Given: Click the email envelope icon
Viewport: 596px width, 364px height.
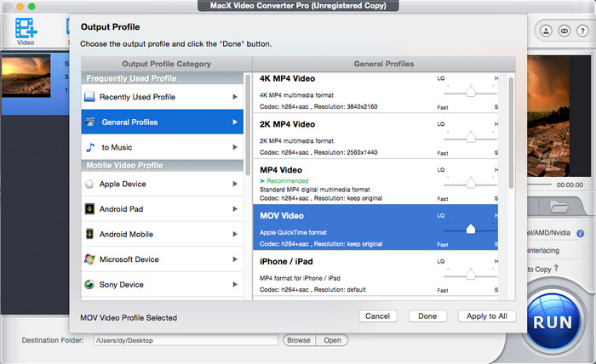Looking at the screenshot, I should pyautogui.click(x=564, y=31).
